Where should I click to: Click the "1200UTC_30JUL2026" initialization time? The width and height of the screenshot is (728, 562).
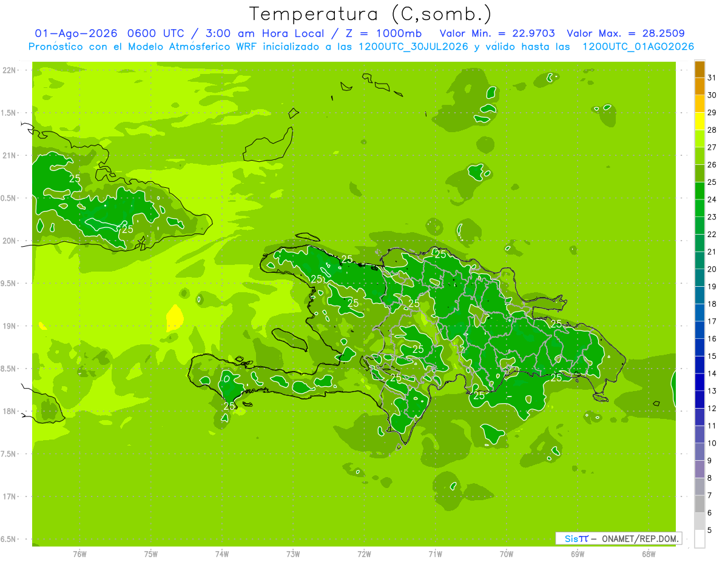413,47
